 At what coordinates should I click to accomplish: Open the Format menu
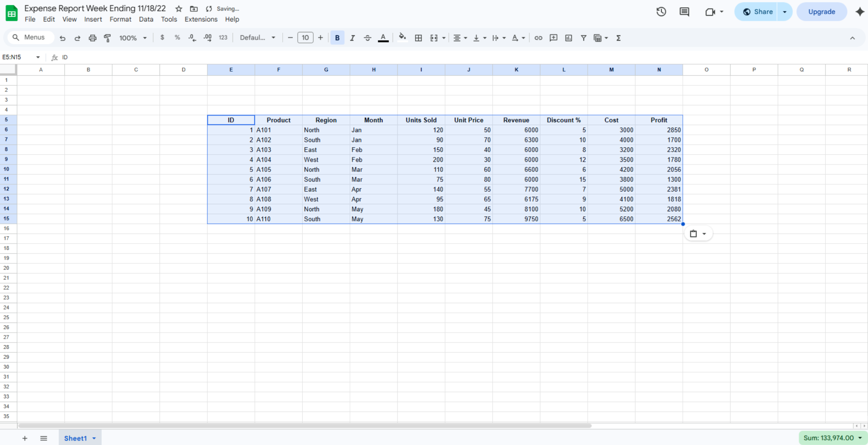[120, 19]
